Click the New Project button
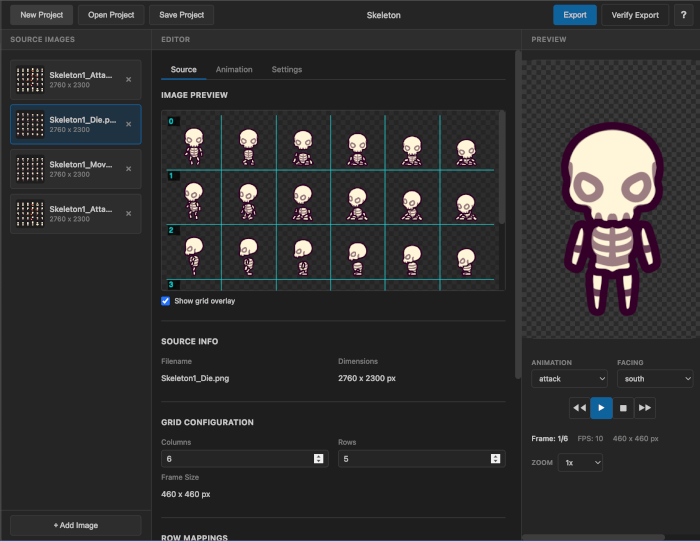Viewport: 700px width, 541px height. coord(42,15)
